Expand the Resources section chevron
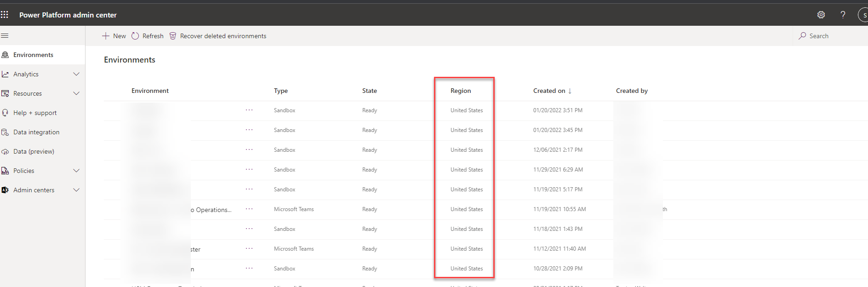This screenshot has width=868, height=287. [x=76, y=93]
